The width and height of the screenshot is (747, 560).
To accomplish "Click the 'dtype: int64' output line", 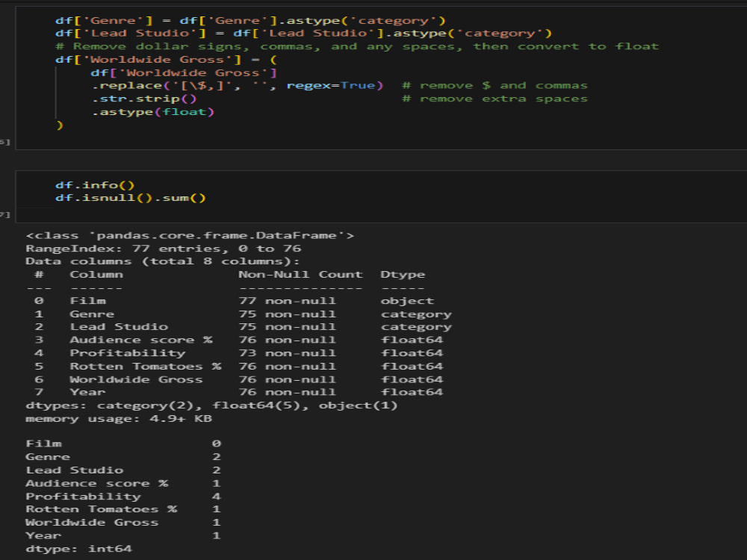I will click(78, 549).
